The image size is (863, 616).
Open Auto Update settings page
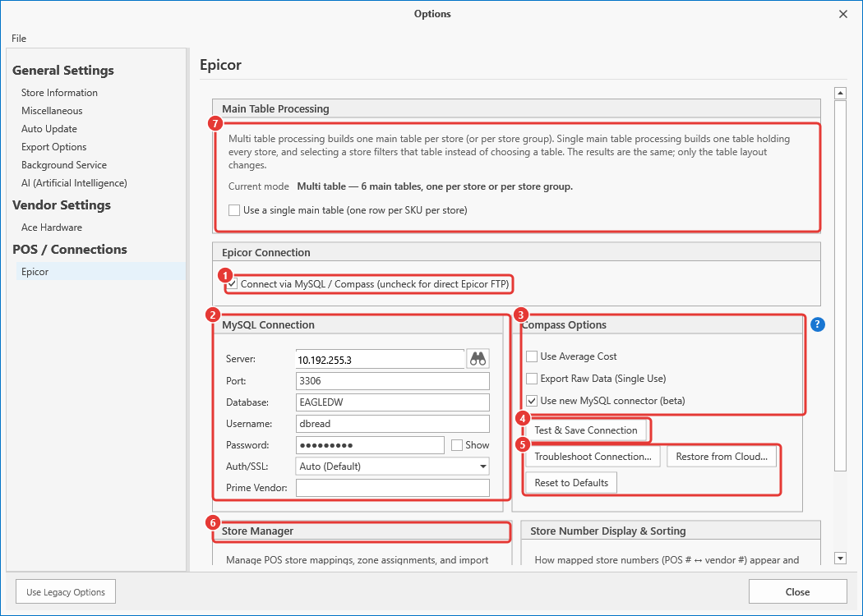49,129
